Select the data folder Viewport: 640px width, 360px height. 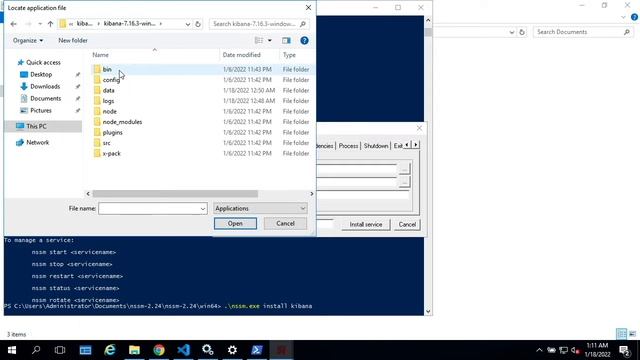[109, 91]
